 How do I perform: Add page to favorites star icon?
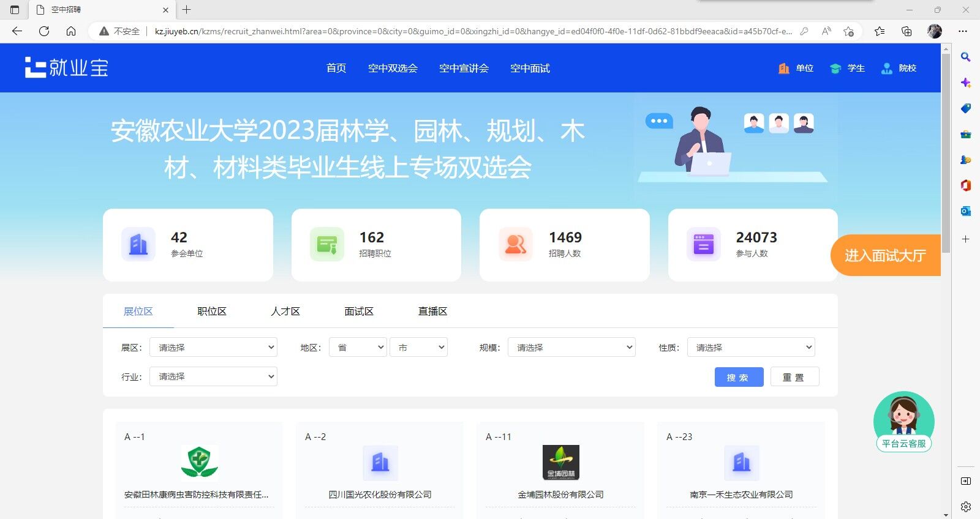(x=848, y=31)
